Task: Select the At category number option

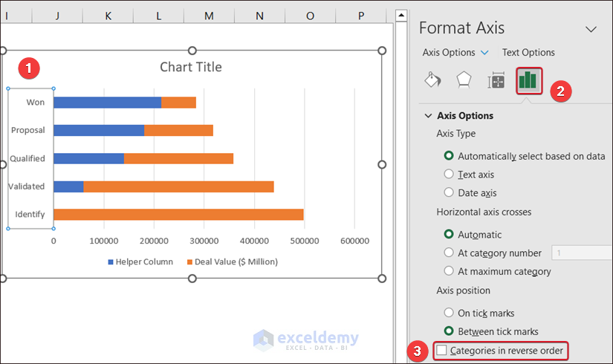Action: click(449, 253)
